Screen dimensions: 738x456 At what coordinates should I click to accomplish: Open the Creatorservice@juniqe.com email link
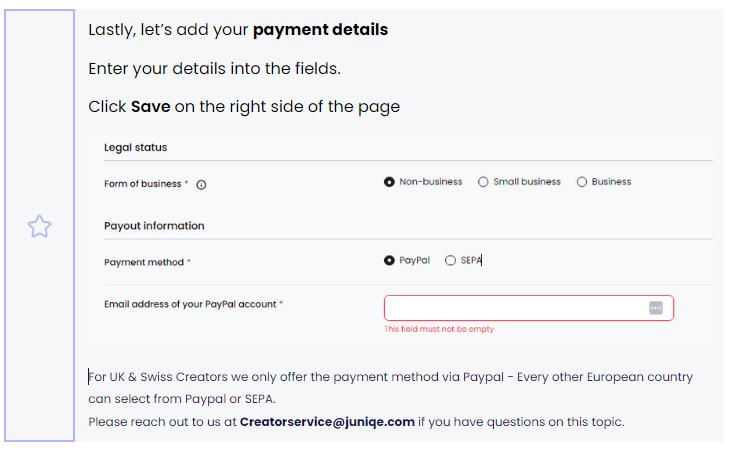point(327,422)
